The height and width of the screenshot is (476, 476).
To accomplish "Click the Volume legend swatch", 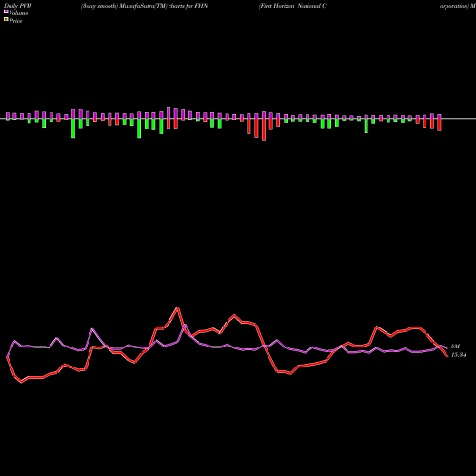I will 6,11.
